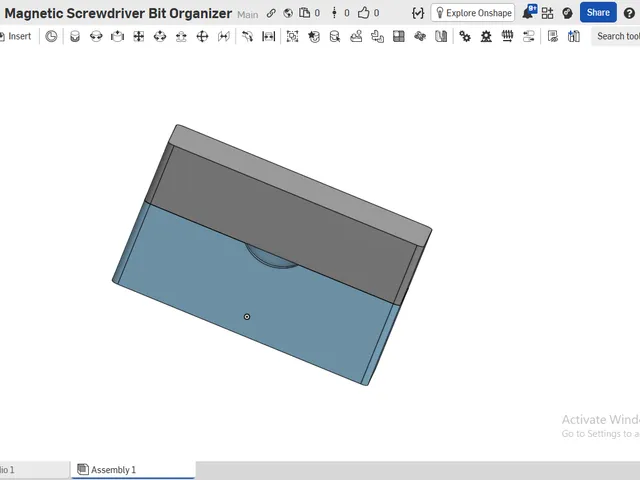Select the Fastened mate tool

[x=75, y=36]
